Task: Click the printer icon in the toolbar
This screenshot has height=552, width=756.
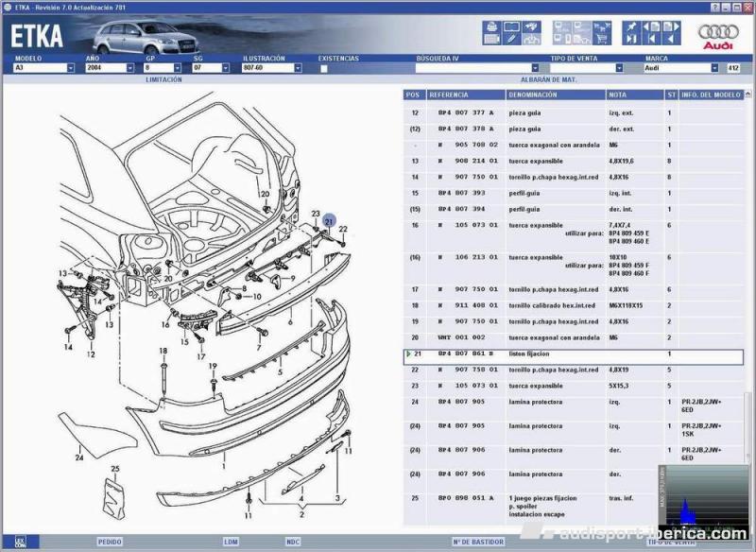Action: tap(491, 26)
